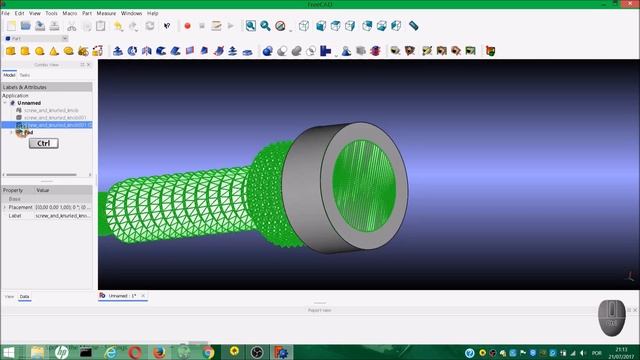
Task: Cut two shapes
Action: 282,51
